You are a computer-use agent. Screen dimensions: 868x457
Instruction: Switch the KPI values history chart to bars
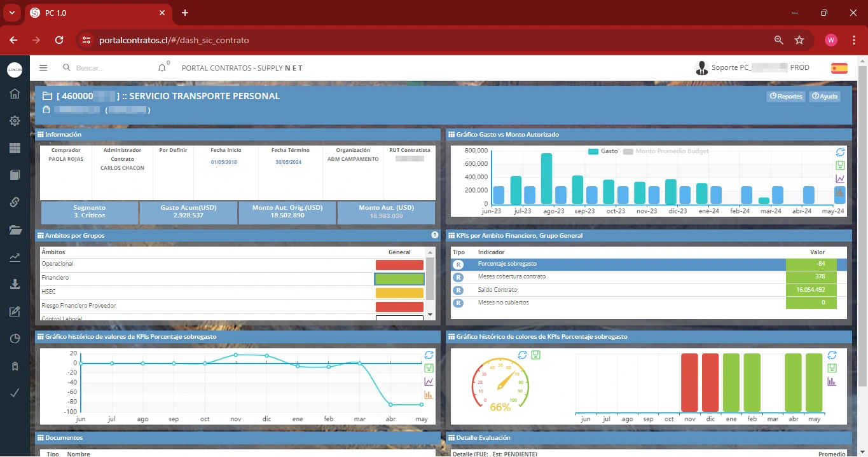click(x=429, y=395)
